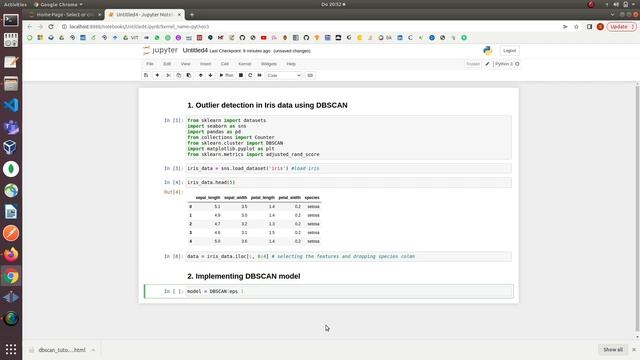Image resolution: width=640 pixels, height=360 pixels.
Task: Open the Insert menu
Action: click(205, 64)
